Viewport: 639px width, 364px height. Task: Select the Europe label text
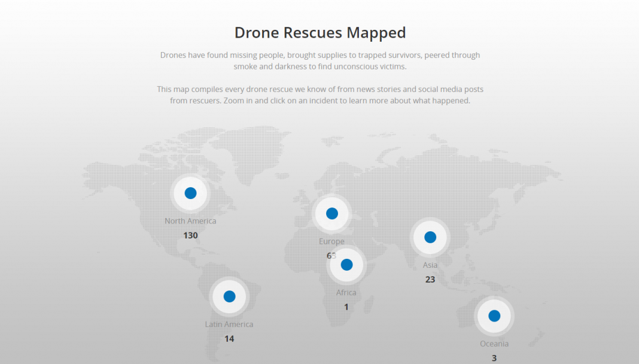point(331,241)
